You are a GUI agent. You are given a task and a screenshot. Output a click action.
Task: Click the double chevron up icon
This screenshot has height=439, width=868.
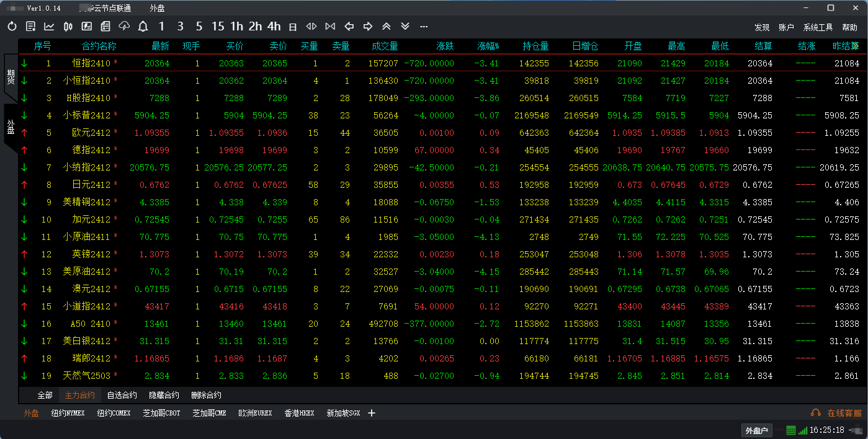tap(387, 27)
